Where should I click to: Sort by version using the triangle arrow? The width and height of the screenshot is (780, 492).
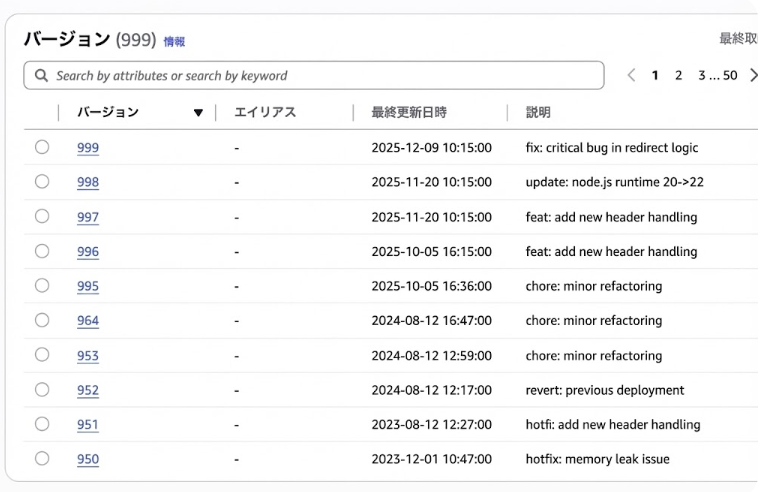(x=198, y=113)
